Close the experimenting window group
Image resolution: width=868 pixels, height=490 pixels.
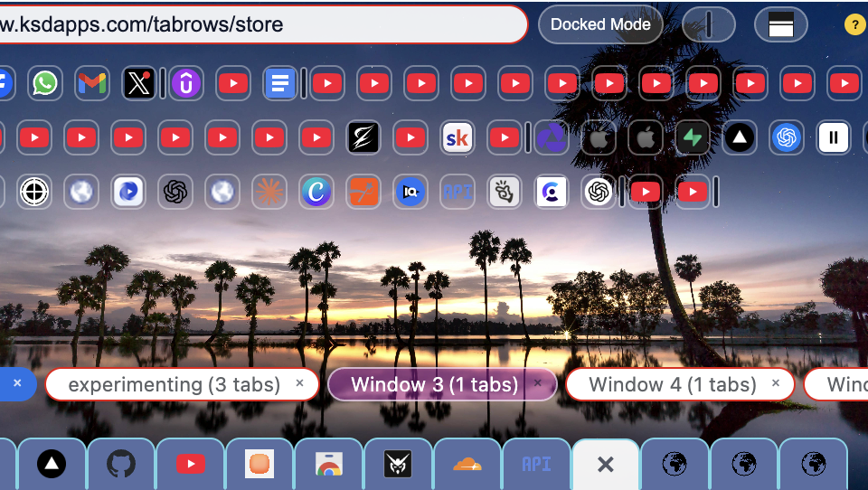pyautogui.click(x=300, y=383)
